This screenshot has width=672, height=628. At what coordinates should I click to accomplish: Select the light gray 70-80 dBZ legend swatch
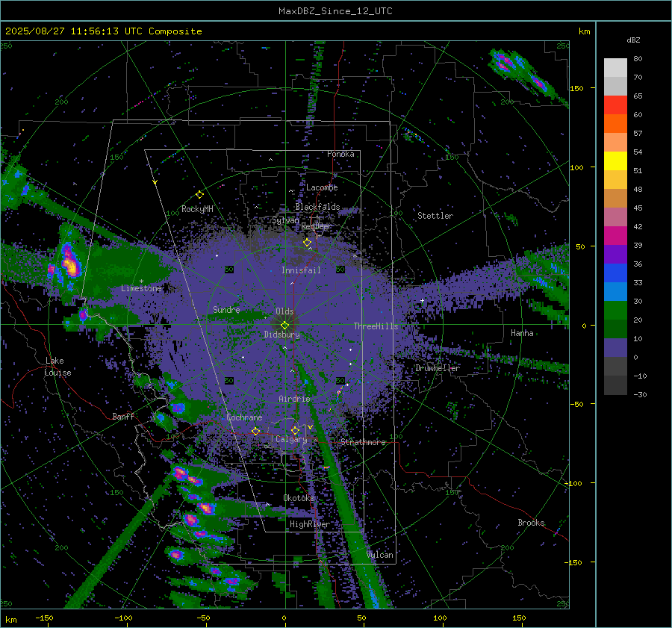pyautogui.click(x=615, y=68)
